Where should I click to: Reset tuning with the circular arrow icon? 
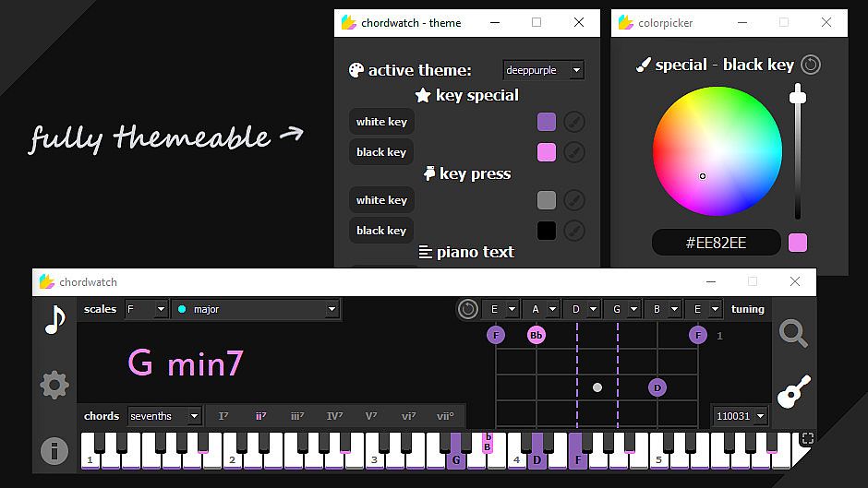click(x=468, y=309)
